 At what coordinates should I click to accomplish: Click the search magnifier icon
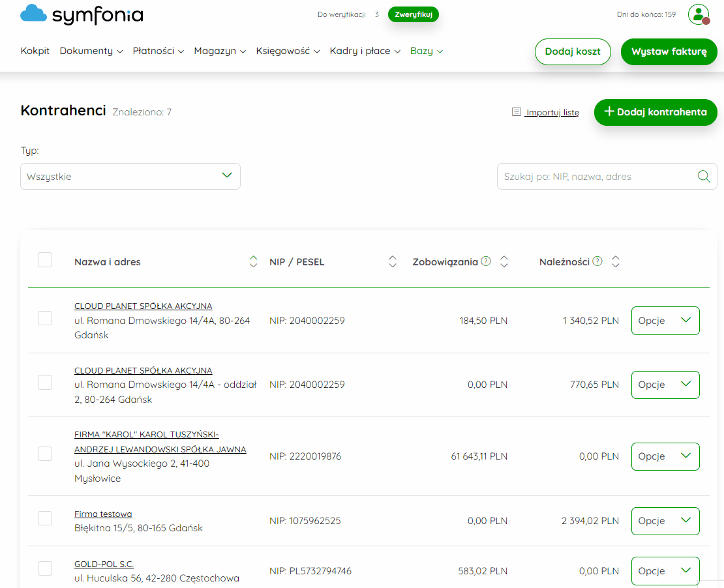click(x=704, y=176)
